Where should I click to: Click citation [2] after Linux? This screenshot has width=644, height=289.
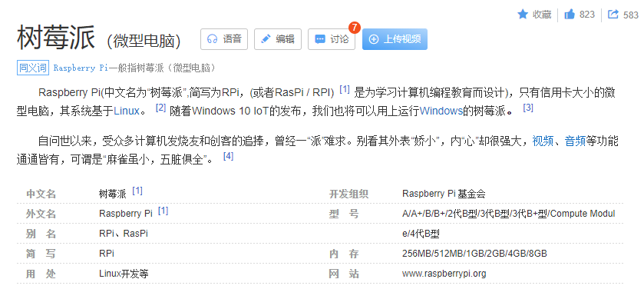coord(160,108)
